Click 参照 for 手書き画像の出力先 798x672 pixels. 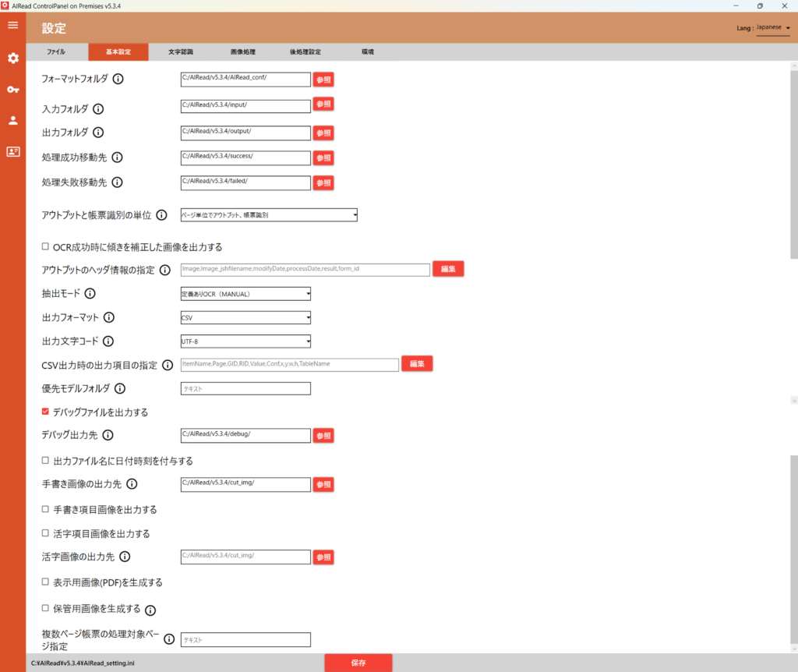click(x=323, y=485)
